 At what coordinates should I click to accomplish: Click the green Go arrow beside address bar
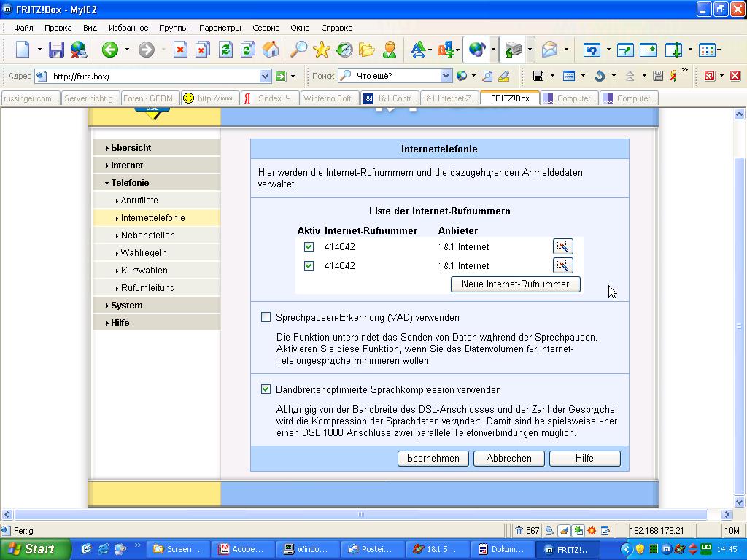[x=281, y=76]
